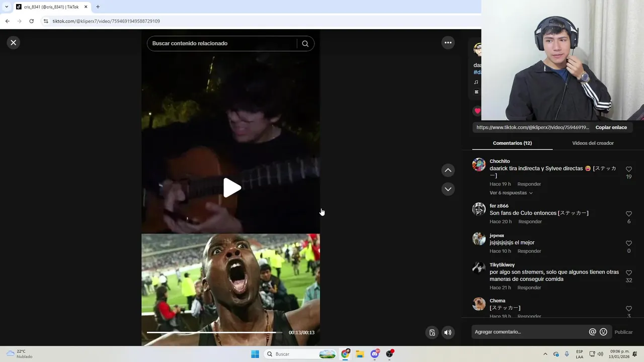Like fer z866's comment heart

pyautogui.click(x=628, y=214)
